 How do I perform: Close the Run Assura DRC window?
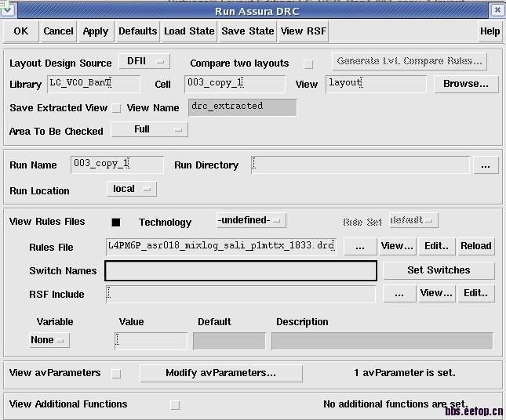pos(497,10)
